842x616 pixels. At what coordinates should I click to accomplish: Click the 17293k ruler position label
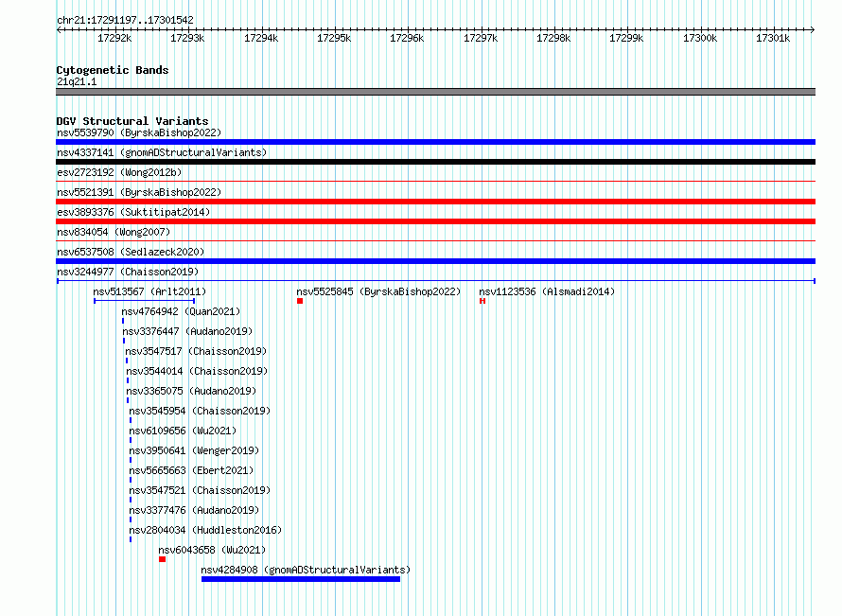point(187,38)
